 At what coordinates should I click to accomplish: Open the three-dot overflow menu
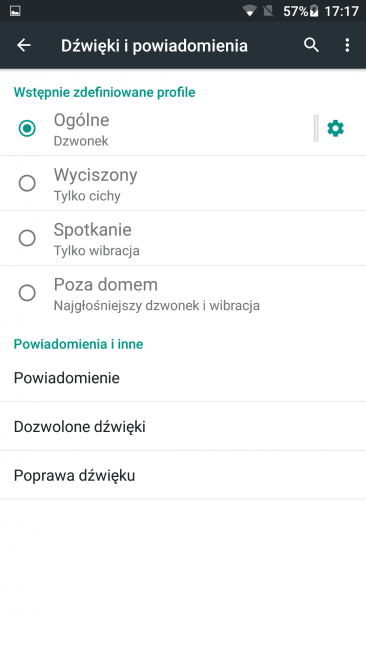[347, 45]
